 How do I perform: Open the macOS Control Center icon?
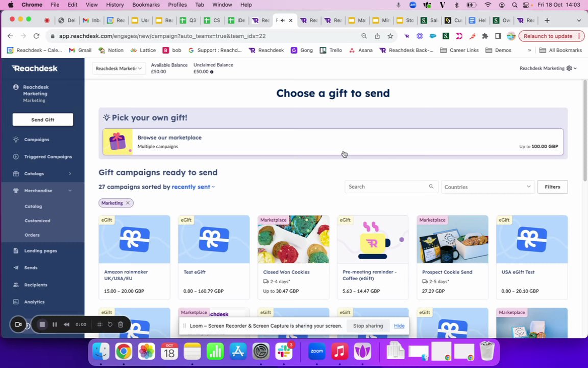(527, 5)
